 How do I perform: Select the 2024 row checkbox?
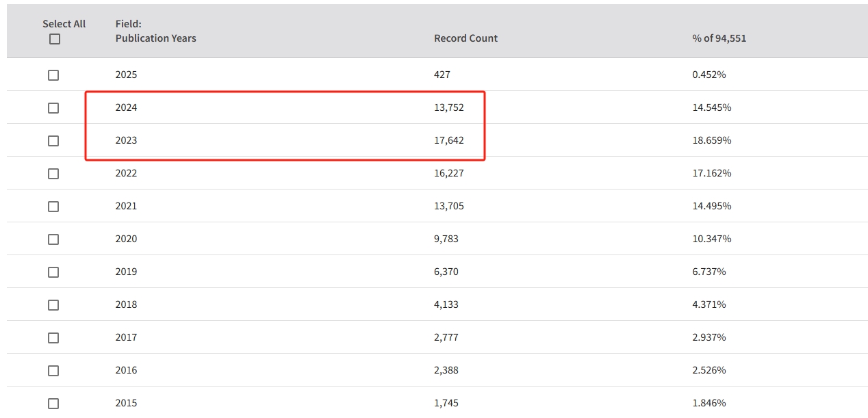point(53,108)
